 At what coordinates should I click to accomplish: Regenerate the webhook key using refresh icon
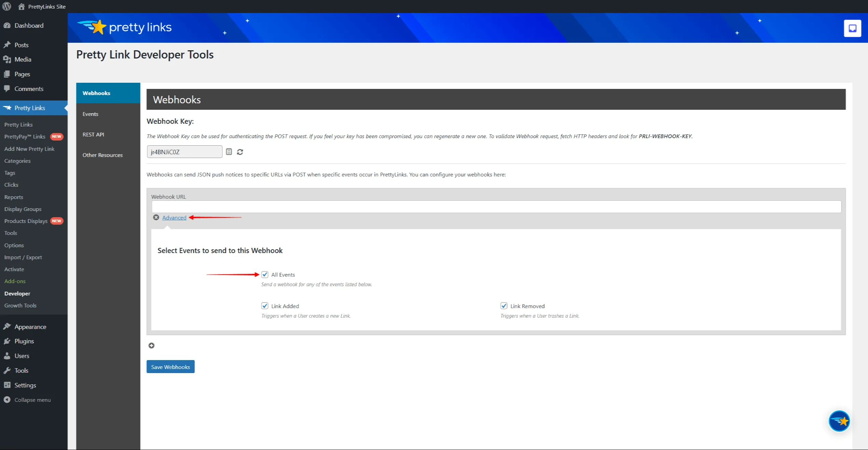(x=240, y=152)
